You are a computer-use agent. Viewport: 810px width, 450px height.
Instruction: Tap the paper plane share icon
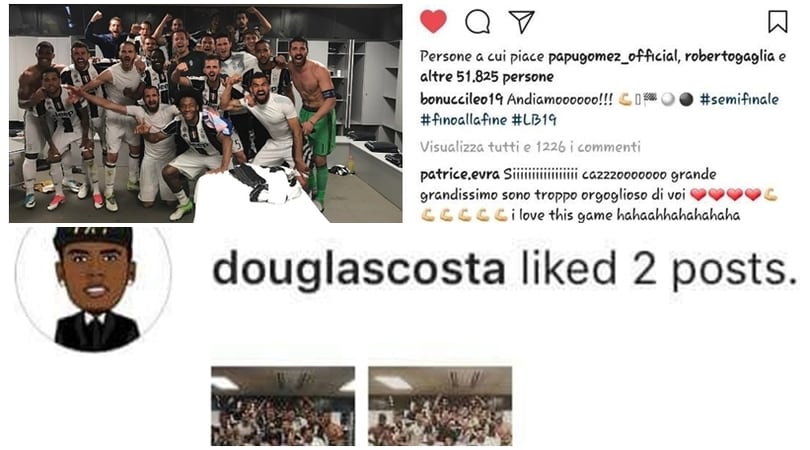tap(521, 22)
